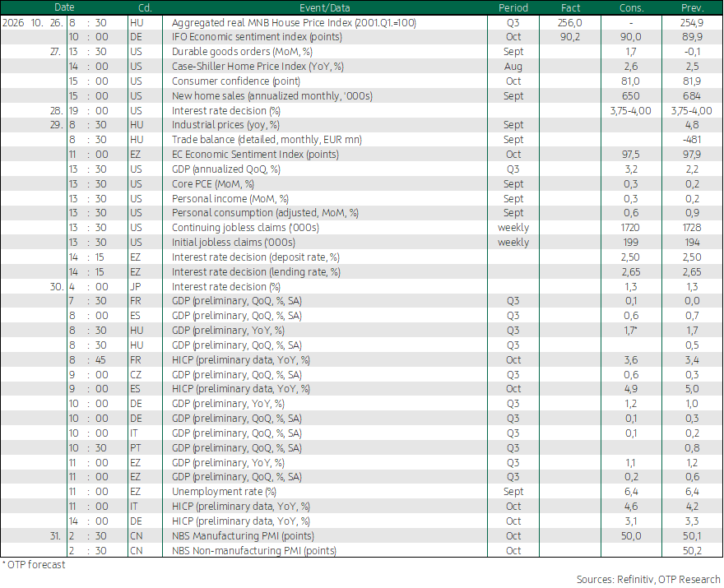Screen dimensions: 724x588
Task: Click the Fact value '256,0'
Action: tap(570, 23)
